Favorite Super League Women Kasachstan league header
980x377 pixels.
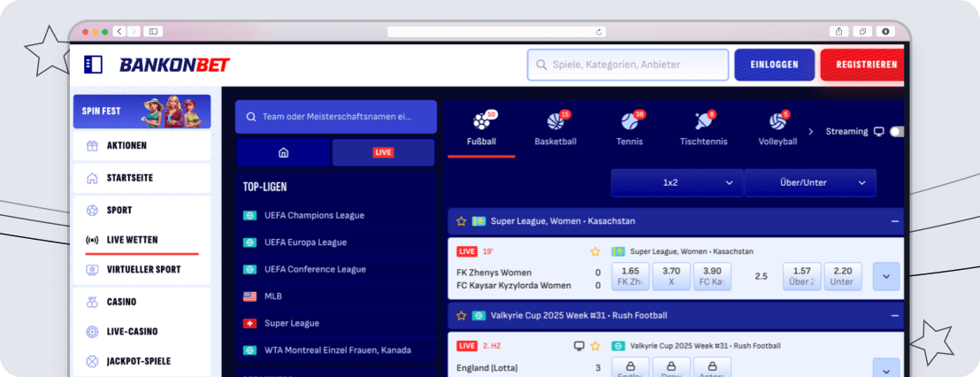click(461, 221)
